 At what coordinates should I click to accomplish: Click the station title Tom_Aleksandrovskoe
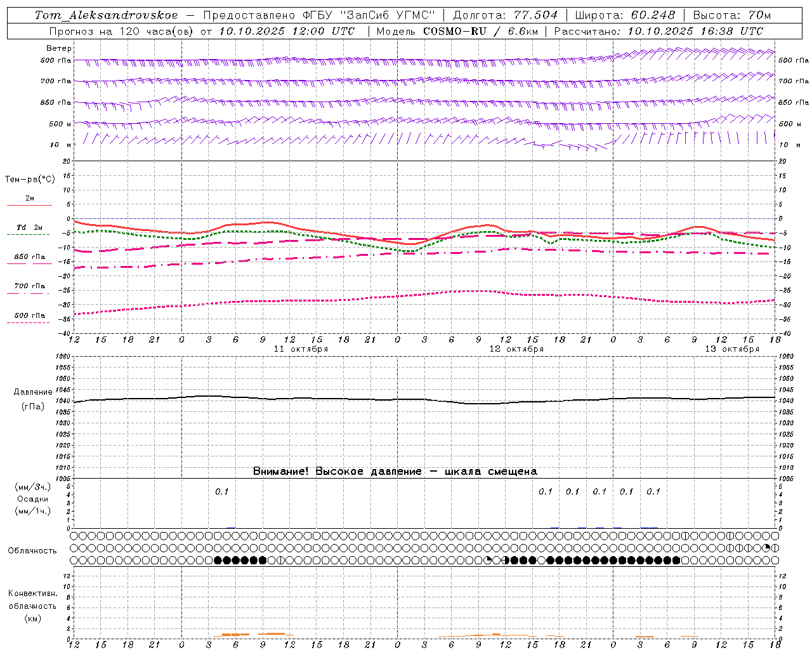(x=107, y=15)
